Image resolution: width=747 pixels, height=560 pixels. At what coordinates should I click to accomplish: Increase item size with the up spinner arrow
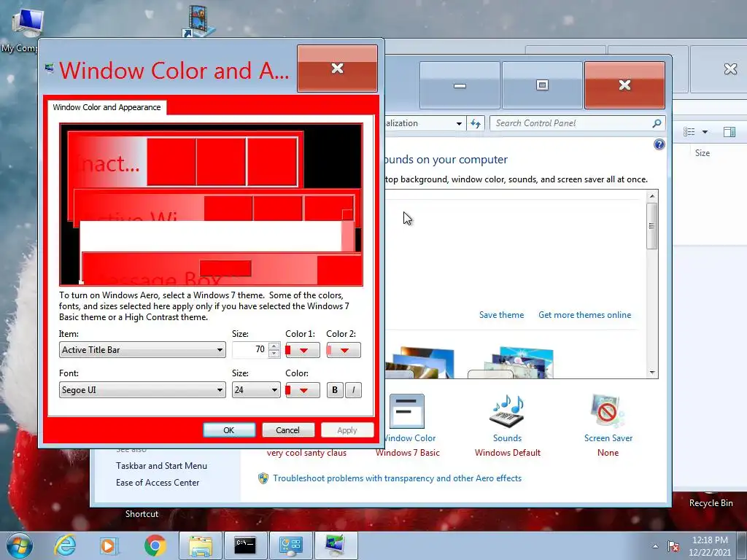click(274, 346)
